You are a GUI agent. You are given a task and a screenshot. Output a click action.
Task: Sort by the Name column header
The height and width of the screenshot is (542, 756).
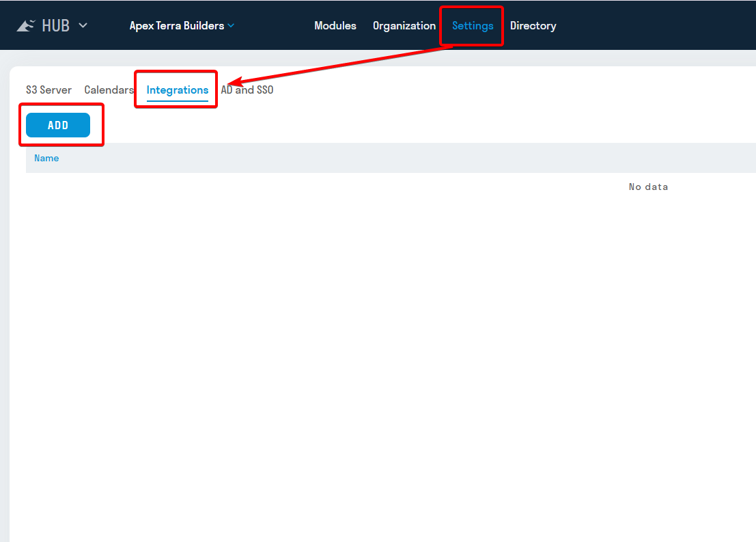point(46,158)
